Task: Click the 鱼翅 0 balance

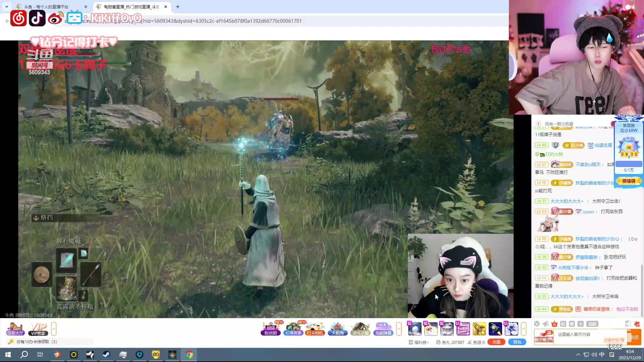Action: 476,342
